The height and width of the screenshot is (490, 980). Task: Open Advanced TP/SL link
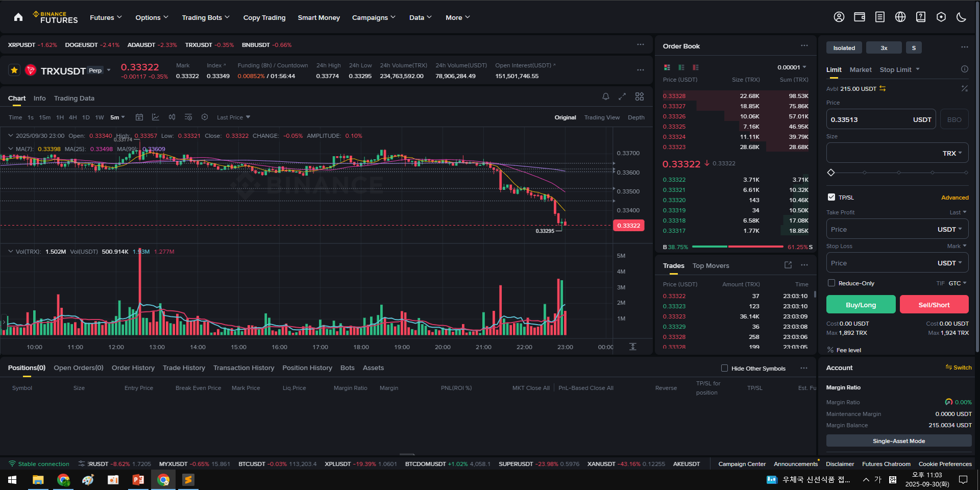955,198
